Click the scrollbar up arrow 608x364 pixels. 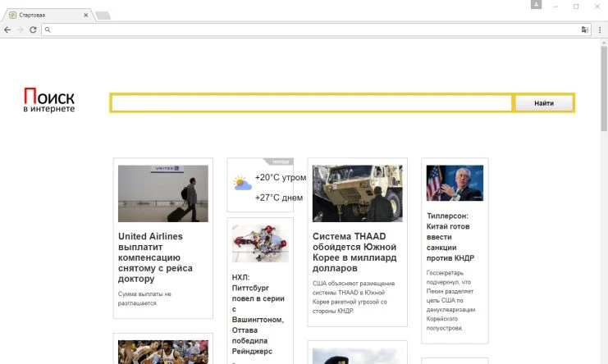[604, 43]
